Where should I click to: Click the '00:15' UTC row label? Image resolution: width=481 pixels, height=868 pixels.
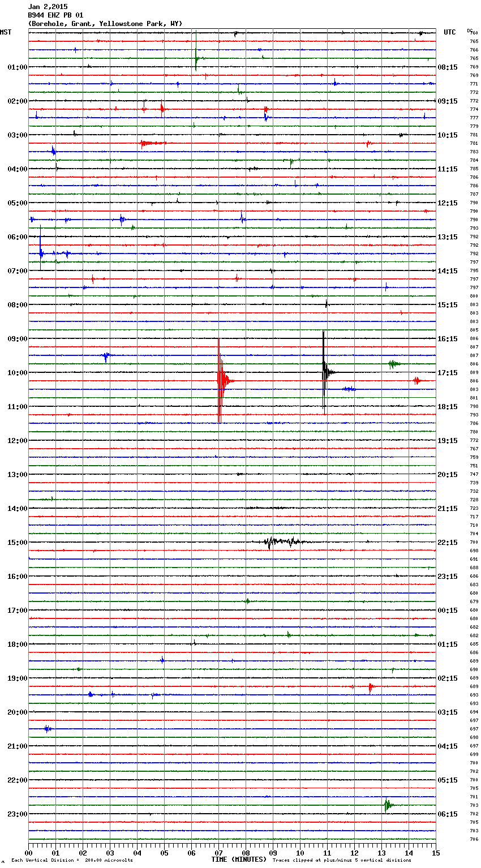click(448, 611)
